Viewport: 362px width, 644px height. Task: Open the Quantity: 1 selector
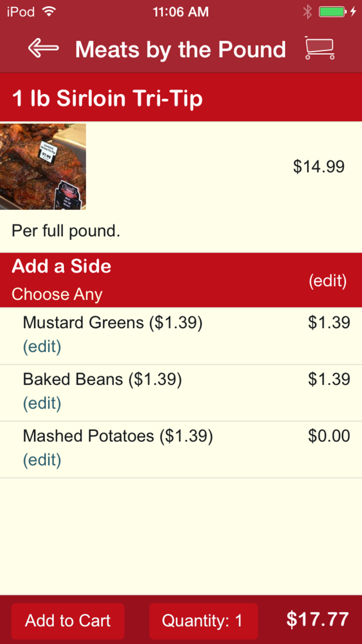tap(203, 621)
